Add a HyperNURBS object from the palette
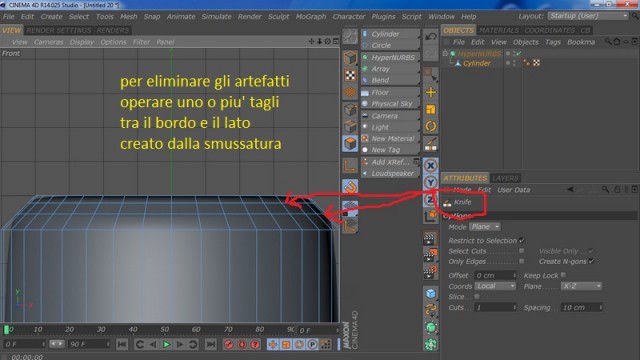This screenshot has width=640, height=360. coord(390,58)
